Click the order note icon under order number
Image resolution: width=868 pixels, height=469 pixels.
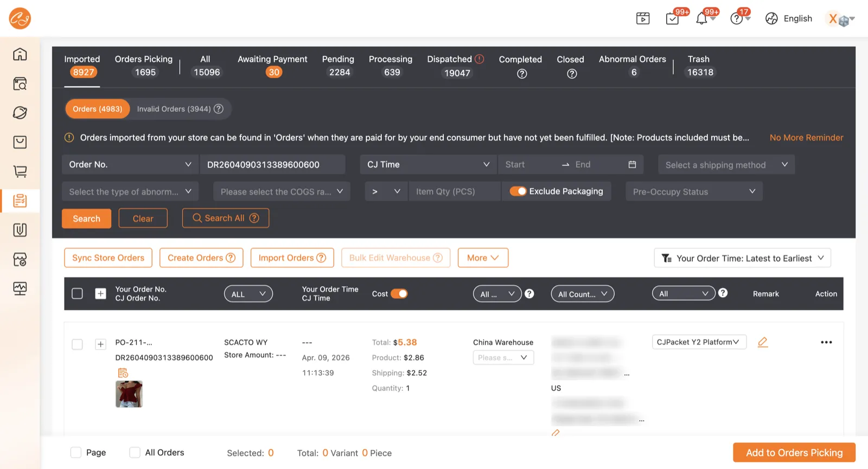pyautogui.click(x=123, y=372)
